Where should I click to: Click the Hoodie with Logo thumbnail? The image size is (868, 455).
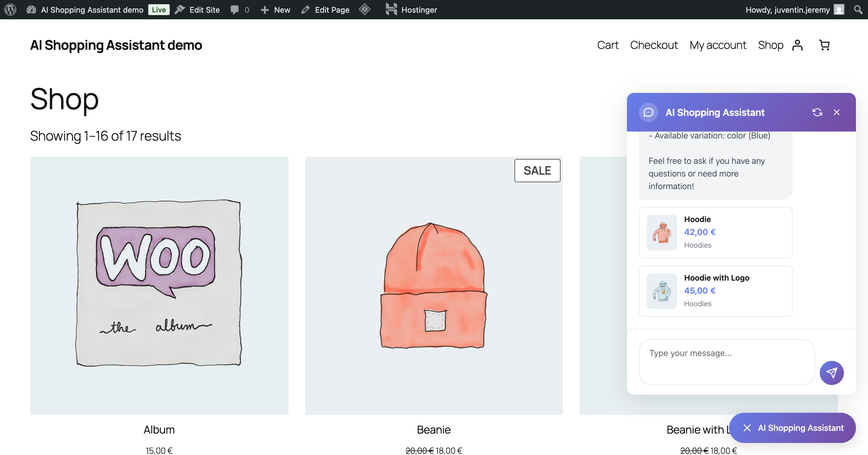pos(661,291)
